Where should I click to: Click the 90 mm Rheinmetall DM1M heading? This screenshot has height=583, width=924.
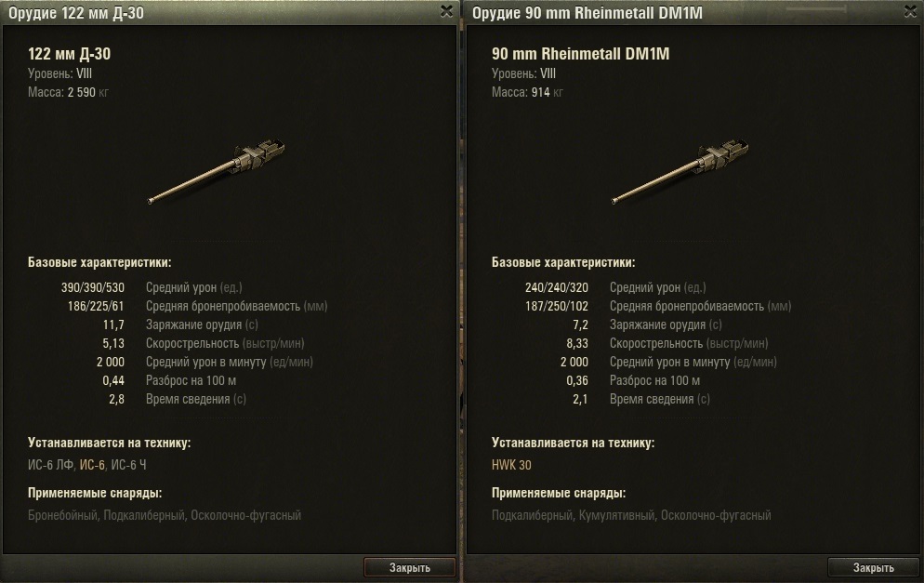tap(580, 54)
